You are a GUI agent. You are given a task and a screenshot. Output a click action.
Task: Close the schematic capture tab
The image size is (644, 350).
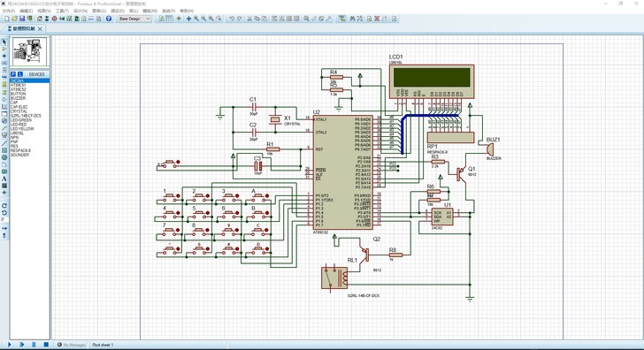coord(40,28)
